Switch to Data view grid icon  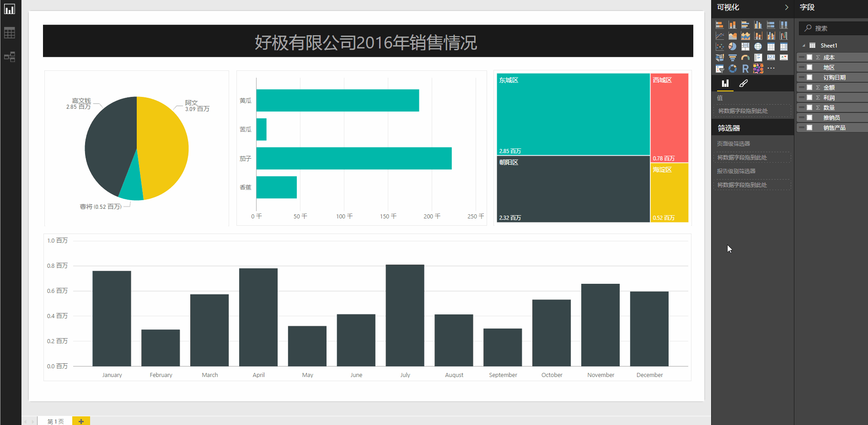10,33
